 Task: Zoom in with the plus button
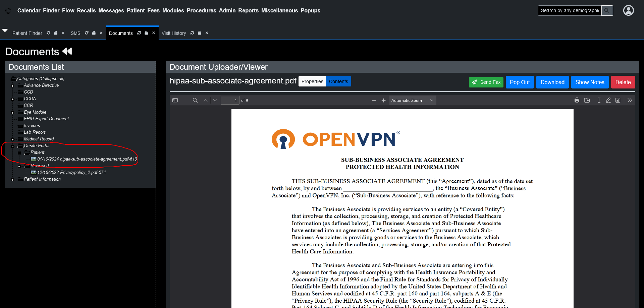coord(384,100)
